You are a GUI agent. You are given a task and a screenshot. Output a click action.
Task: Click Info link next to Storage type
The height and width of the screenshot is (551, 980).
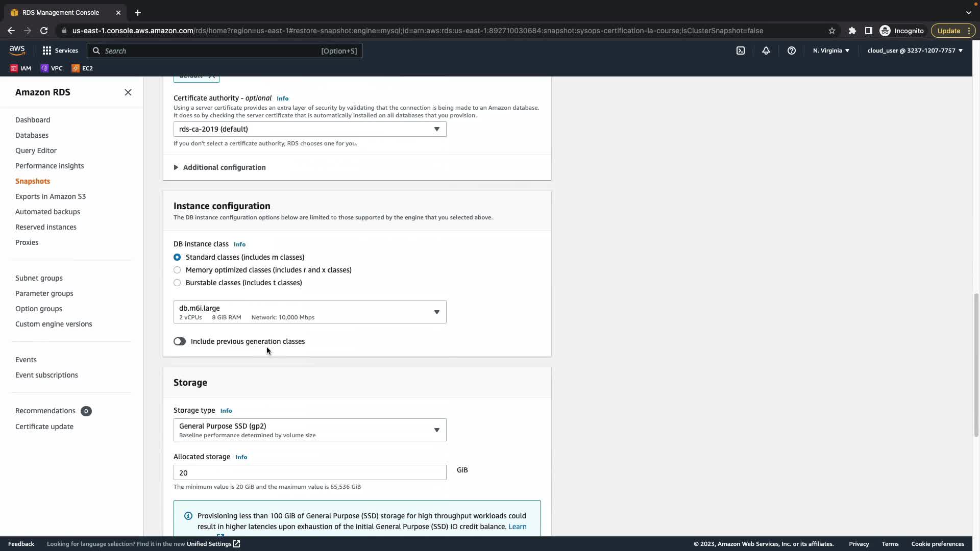point(226,411)
